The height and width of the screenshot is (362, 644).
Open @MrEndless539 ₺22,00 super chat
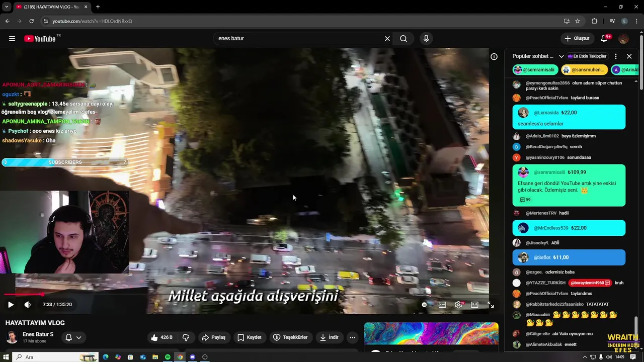tap(569, 228)
